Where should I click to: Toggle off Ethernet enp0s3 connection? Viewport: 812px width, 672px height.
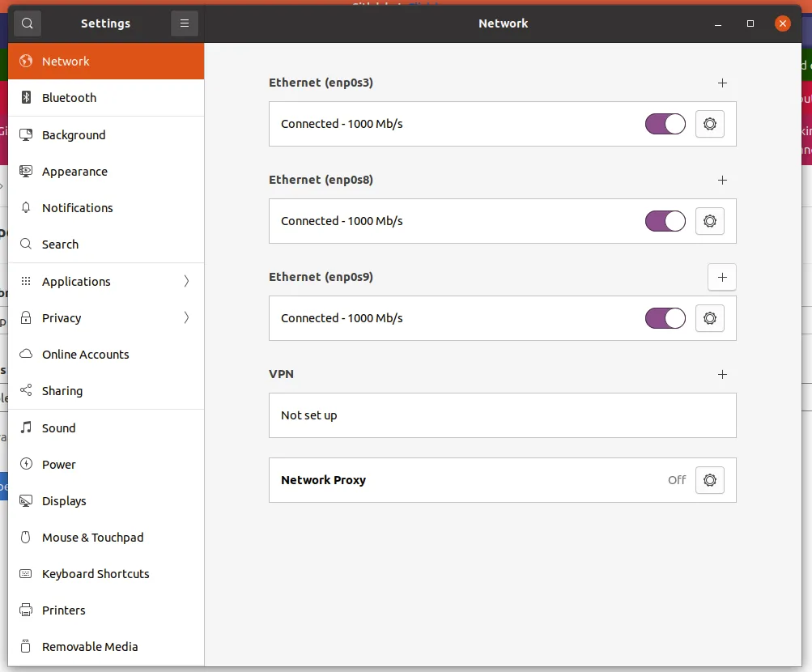pyautogui.click(x=665, y=124)
